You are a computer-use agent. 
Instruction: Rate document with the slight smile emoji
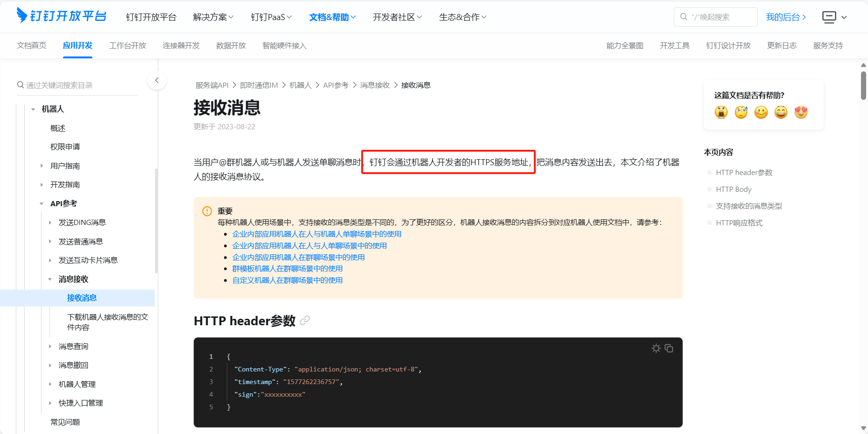point(761,112)
